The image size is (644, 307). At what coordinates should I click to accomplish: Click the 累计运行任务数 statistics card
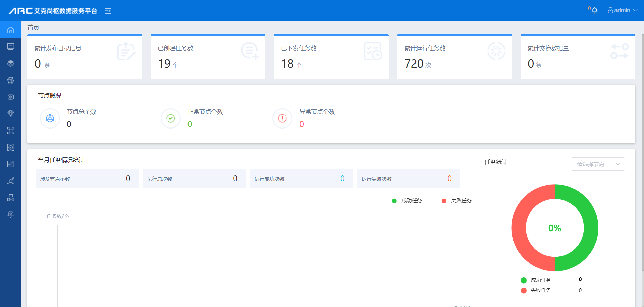coord(454,56)
